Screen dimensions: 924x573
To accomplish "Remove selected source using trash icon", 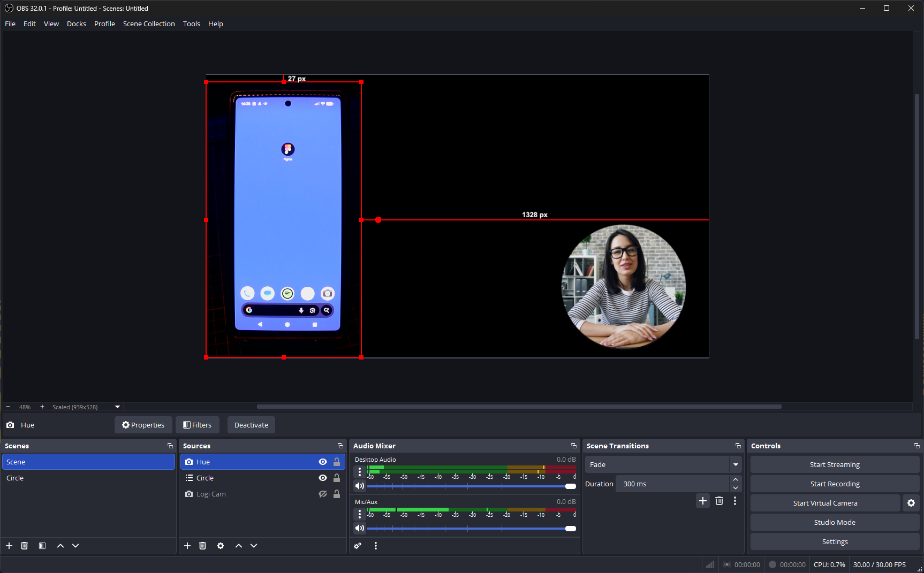I will pos(202,546).
